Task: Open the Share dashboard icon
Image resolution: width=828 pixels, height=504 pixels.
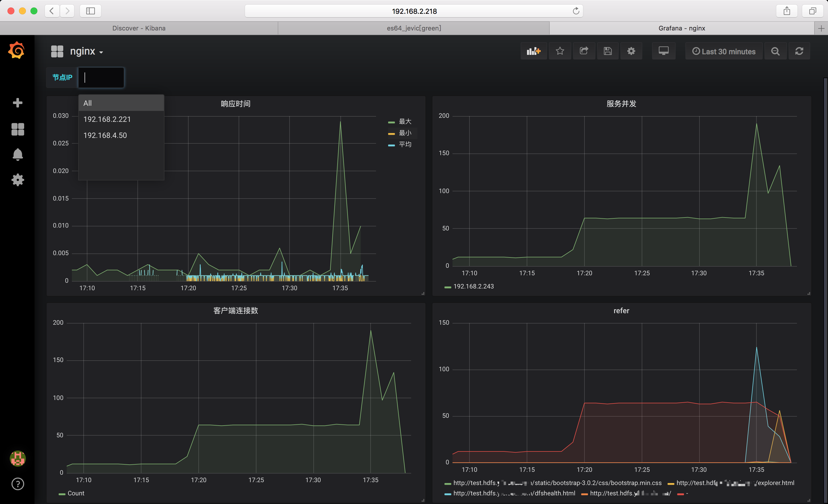Action: click(x=584, y=51)
